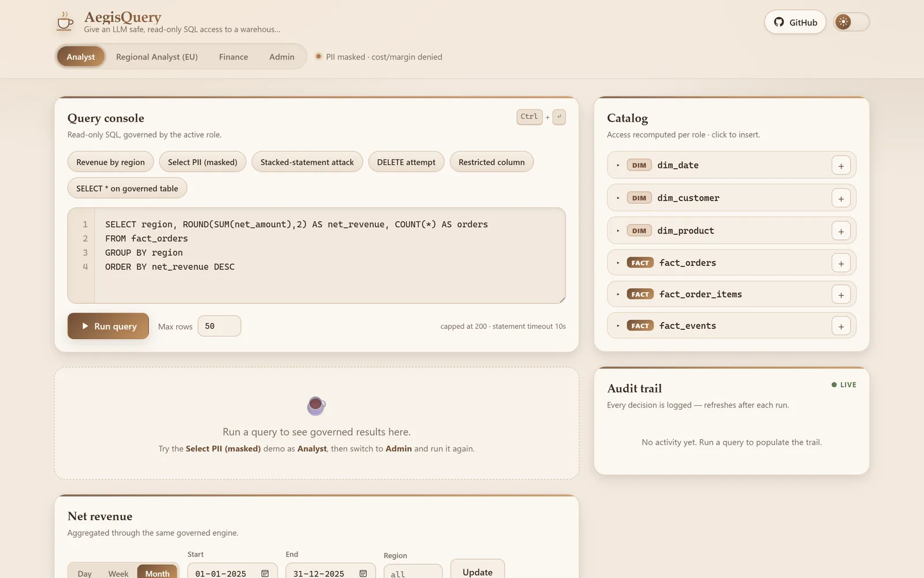Insert fact_order_items with its plus icon
The height and width of the screenshot is (578, 924).
[x=841, y=295]
